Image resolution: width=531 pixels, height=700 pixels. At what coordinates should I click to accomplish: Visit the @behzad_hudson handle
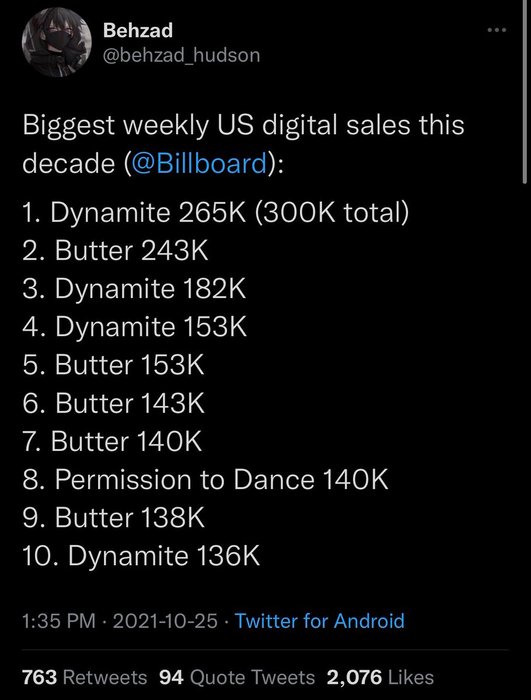point(181,55)
